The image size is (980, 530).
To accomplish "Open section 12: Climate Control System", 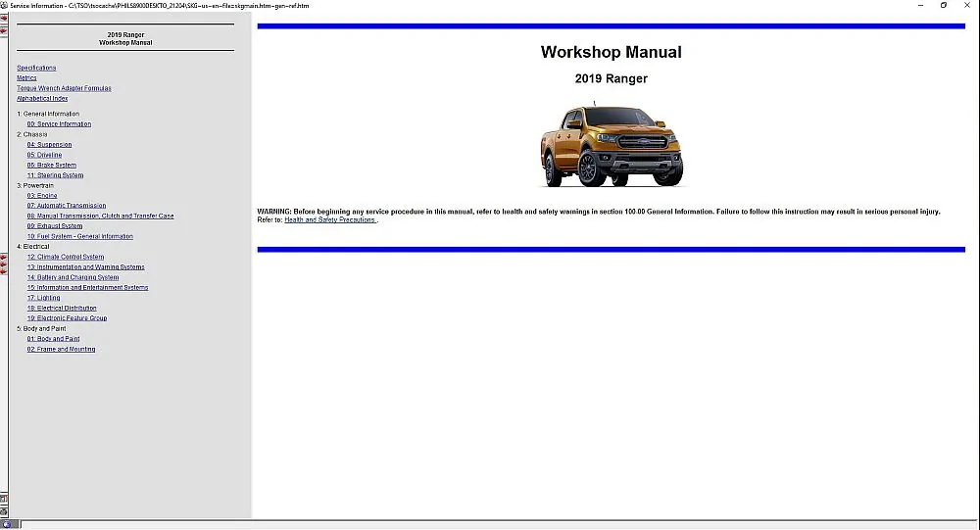I will (x=66, y=257).
